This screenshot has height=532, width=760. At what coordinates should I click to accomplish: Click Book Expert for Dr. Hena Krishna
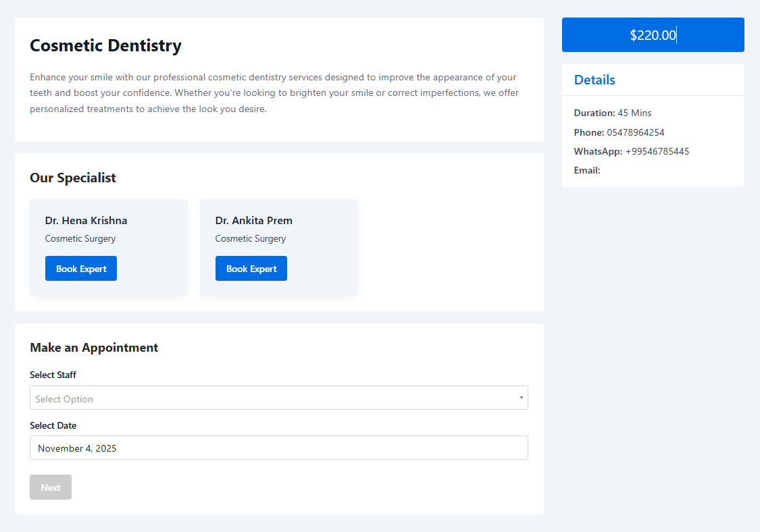pos(81,269)
